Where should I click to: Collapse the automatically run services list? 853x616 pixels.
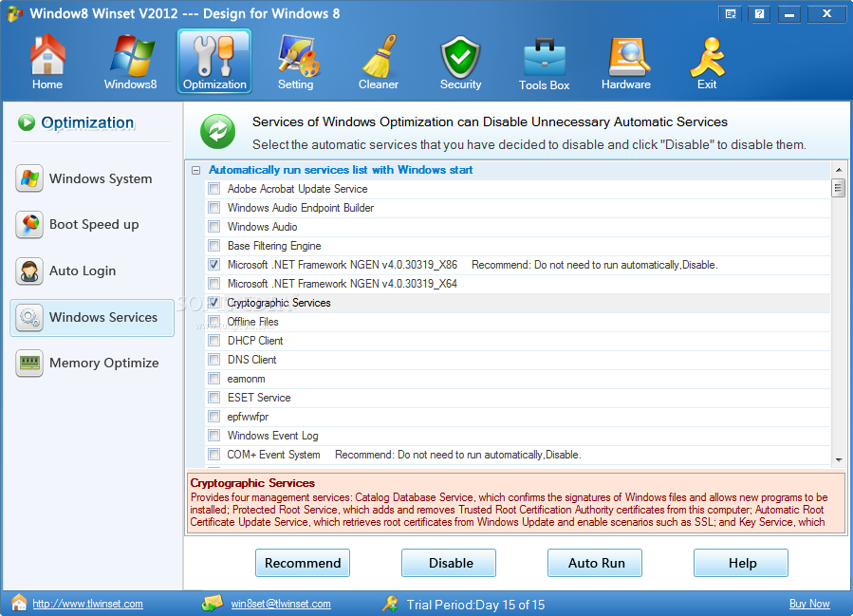[195, 170]
